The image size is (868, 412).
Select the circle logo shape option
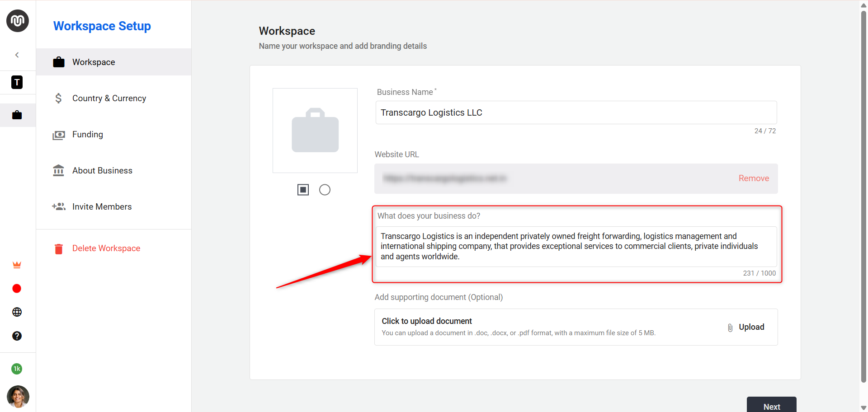(325, 190)
